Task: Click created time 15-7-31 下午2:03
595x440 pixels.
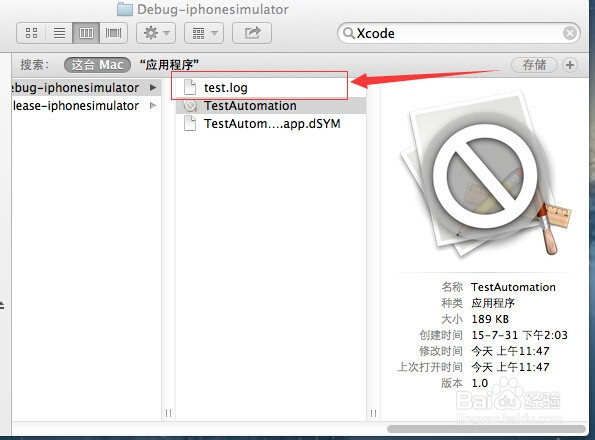Action: point(519,335)
